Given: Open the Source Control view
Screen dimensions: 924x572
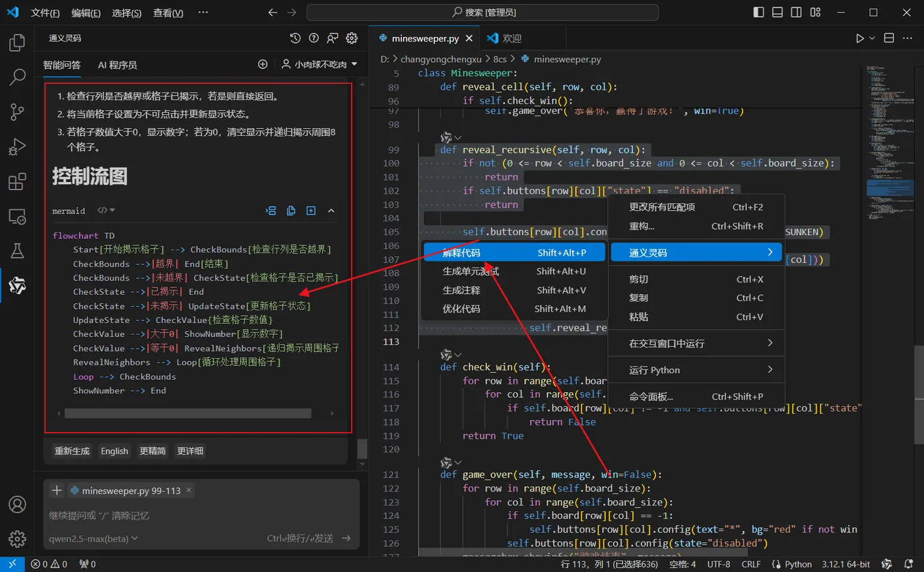Looking at the screenshot, I should tap(17, 112).
